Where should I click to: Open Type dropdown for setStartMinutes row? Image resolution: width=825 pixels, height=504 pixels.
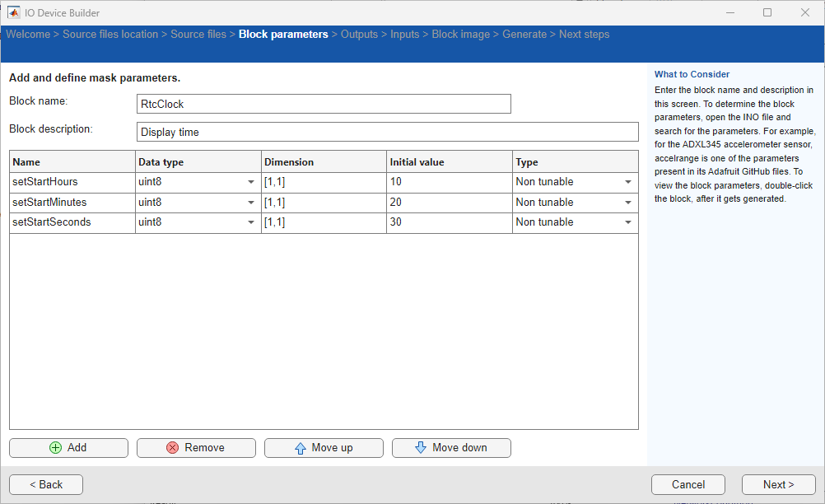[628, 202]
